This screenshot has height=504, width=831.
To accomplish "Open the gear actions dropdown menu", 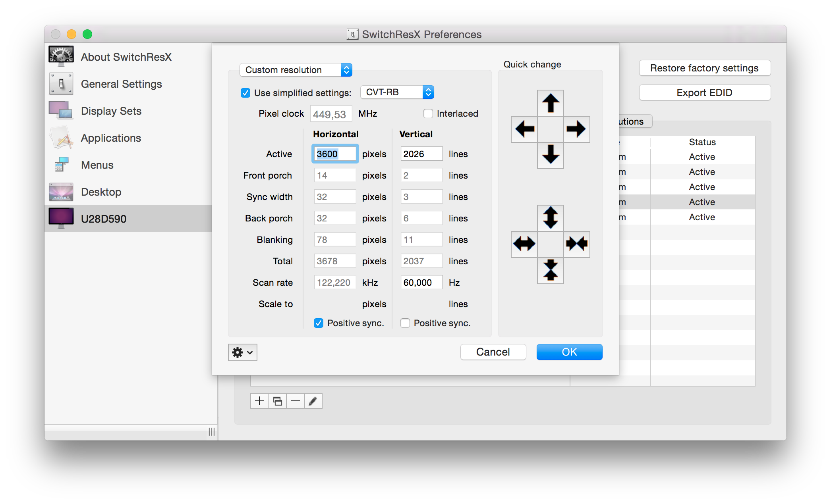I will coord(242,352).
